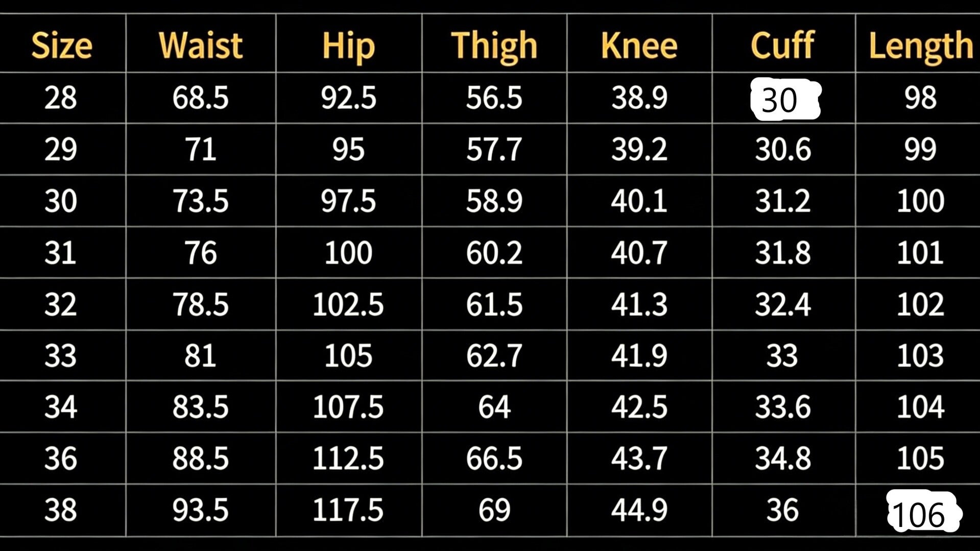
Task: Select the Length column header
Action: [x=920, y=45]
